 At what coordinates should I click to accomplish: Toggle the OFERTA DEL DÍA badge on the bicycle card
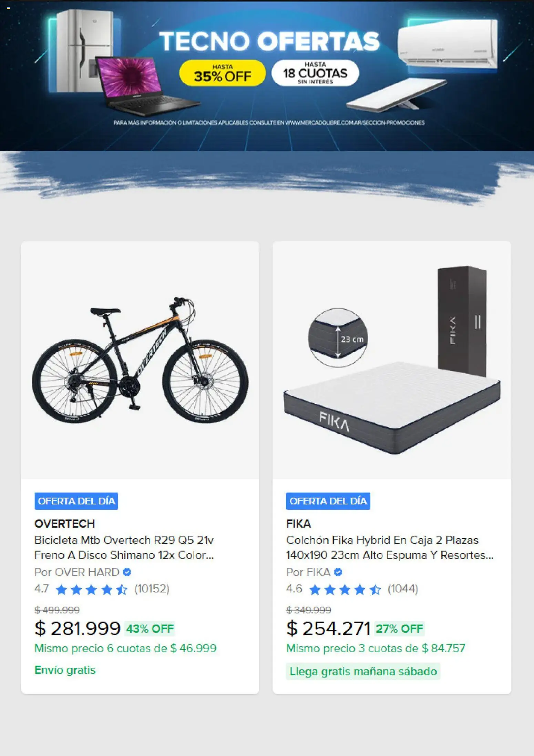coord(76,502)
